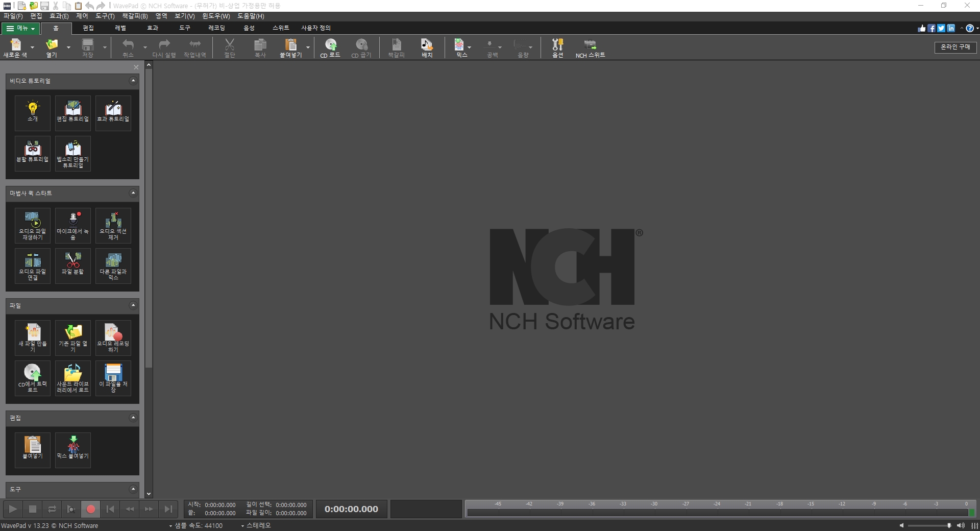Open the CD 로드 toolbar tool

pos(330,47)
